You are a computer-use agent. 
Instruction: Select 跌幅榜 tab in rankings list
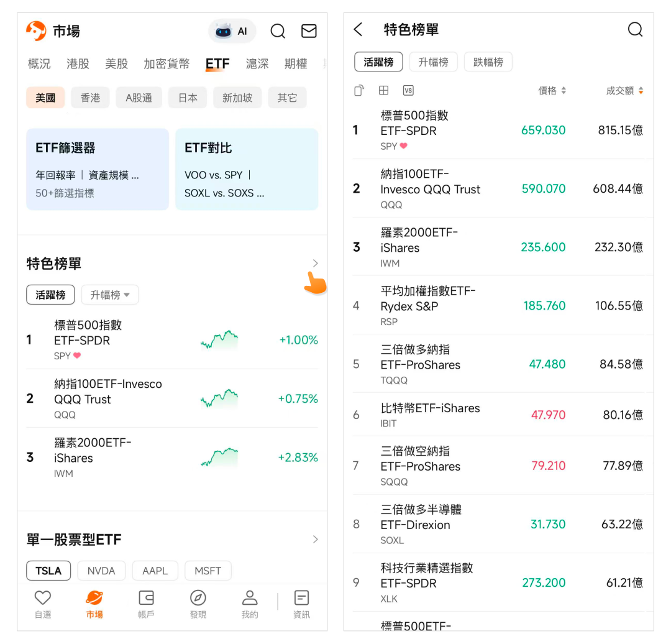pos(488,62)
